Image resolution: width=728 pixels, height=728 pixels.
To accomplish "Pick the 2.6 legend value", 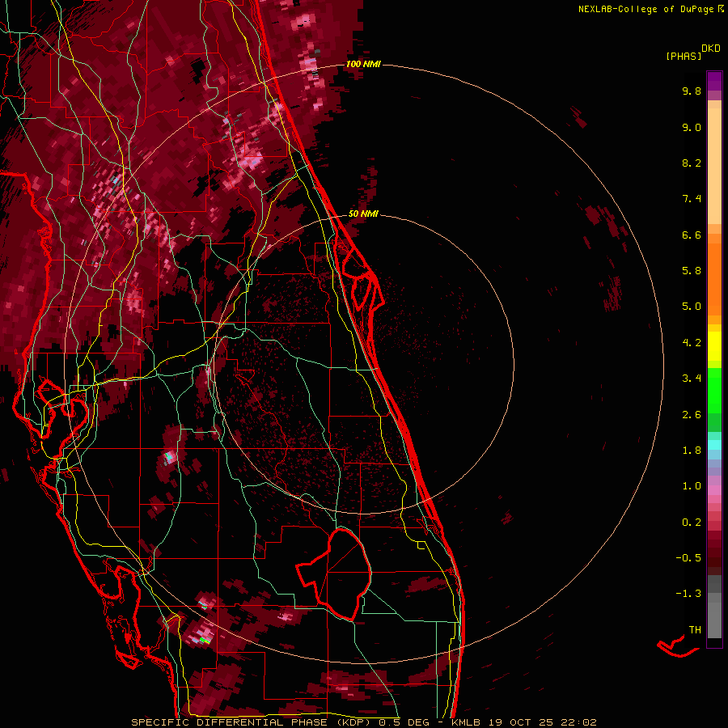I will point(692,415).
